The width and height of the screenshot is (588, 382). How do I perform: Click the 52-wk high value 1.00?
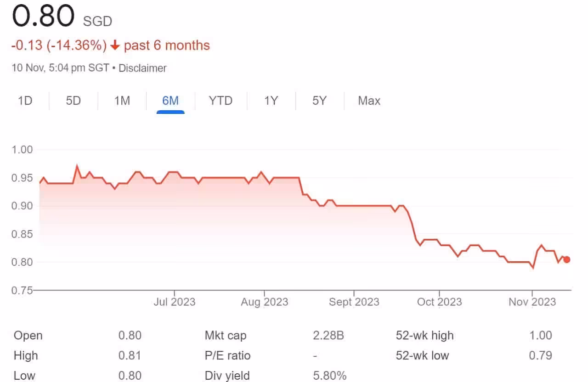pos(541,335)
